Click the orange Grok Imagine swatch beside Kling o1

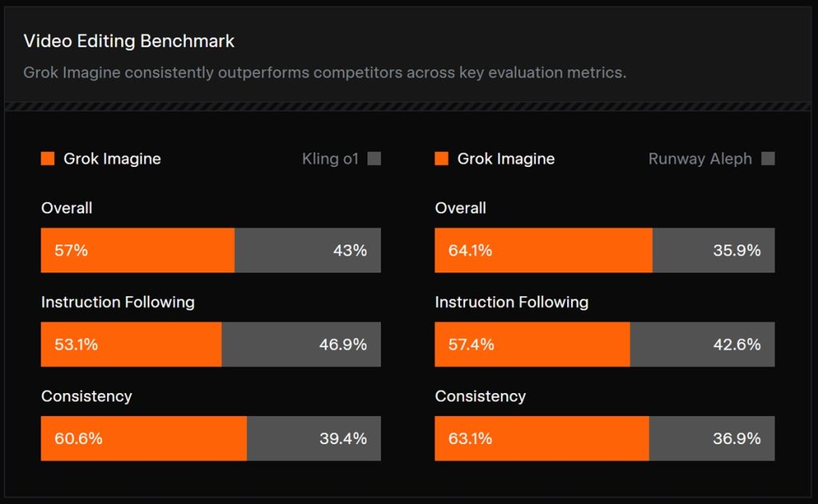[x=47, y=159]
